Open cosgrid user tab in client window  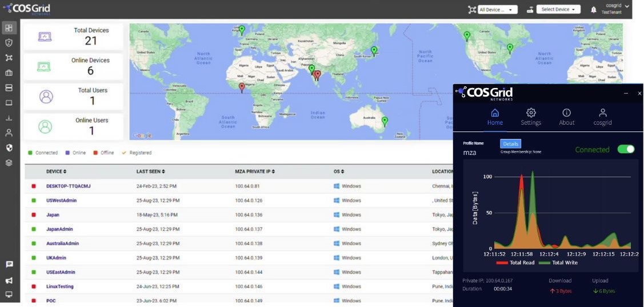point(602,117)
